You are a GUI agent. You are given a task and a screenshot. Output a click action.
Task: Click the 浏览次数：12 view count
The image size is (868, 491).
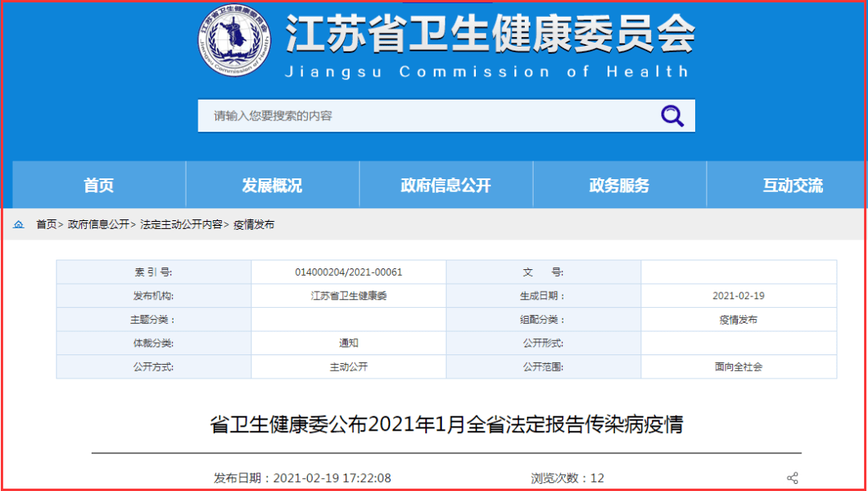point(567,477)
